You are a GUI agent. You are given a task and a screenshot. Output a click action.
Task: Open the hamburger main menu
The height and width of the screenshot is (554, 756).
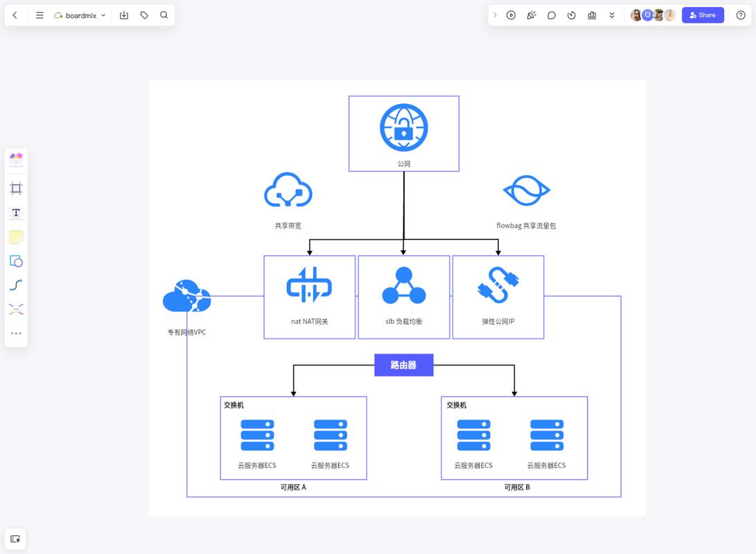tap(39, 15)
